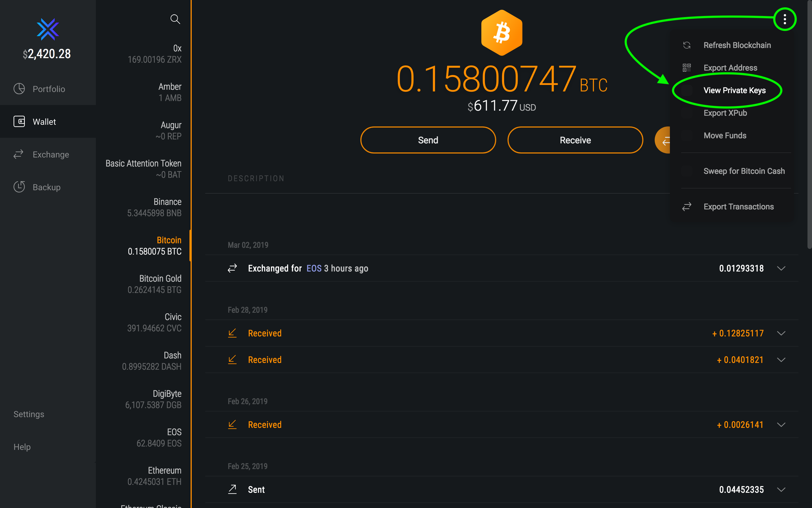812x508 pixels.
Task: Click the Portfolio pie chart icon
Action: coord(19,89)
